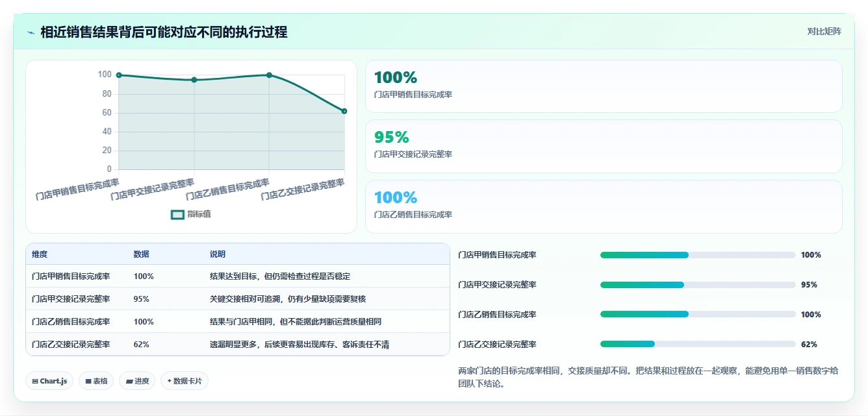The image size is (868, 416).
Task: Click table cell 门店乙销售目标完成率
Action: [71, 322]
